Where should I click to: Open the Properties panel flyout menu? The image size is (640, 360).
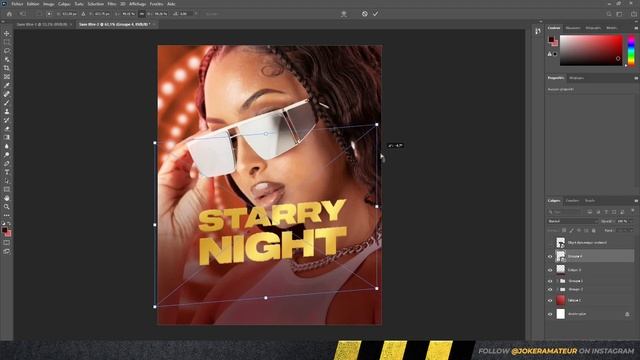click(x=636, y=78)
